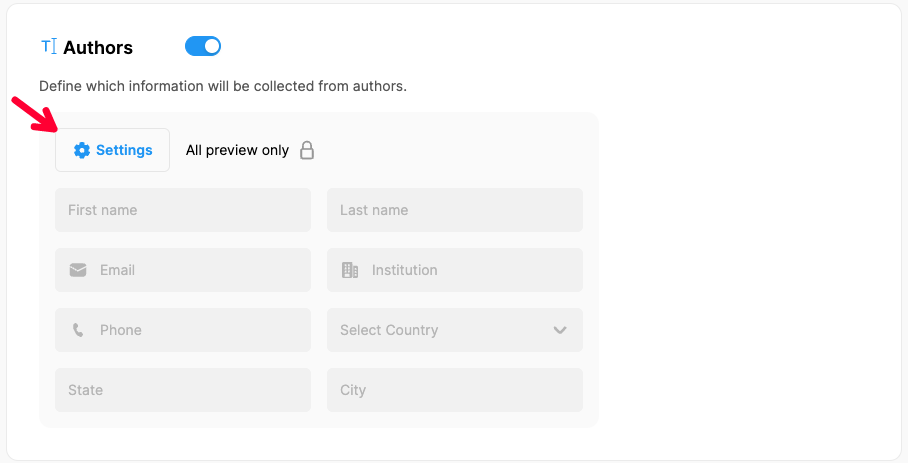Focus the First name input field

coord(183,210)
